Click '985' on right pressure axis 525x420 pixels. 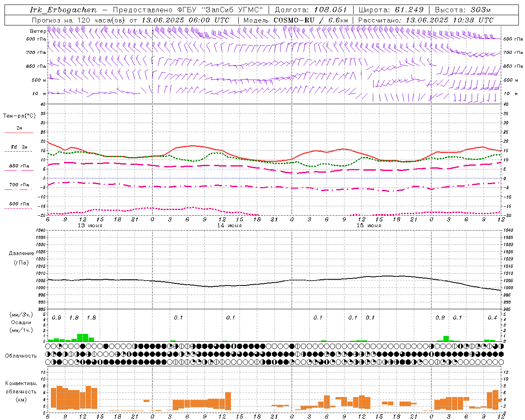[x=508, y=309]
